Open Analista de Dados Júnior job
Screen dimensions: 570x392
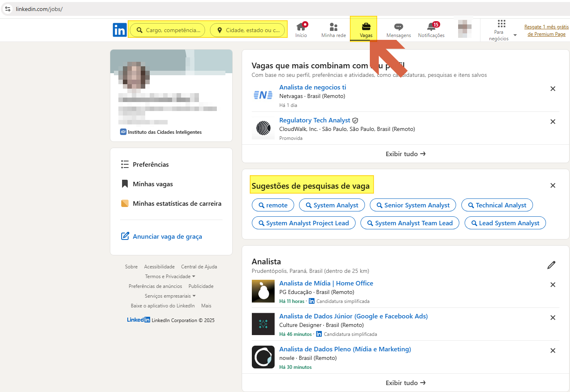tap(354, 316)
